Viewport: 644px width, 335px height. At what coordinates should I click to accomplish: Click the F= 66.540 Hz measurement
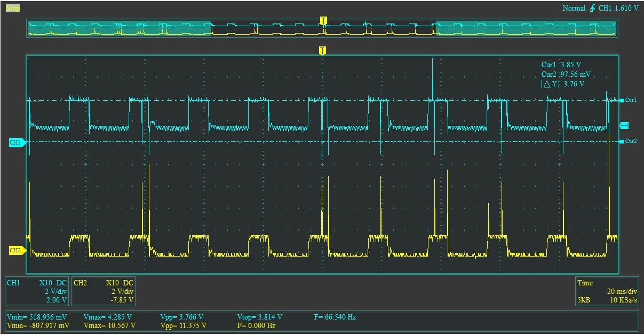(335, 317)
